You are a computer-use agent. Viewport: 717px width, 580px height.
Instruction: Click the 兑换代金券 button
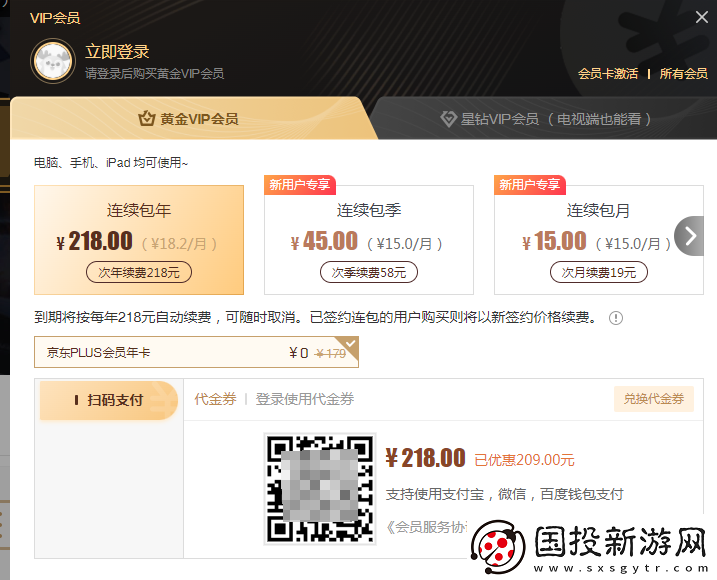coord(654,399)
